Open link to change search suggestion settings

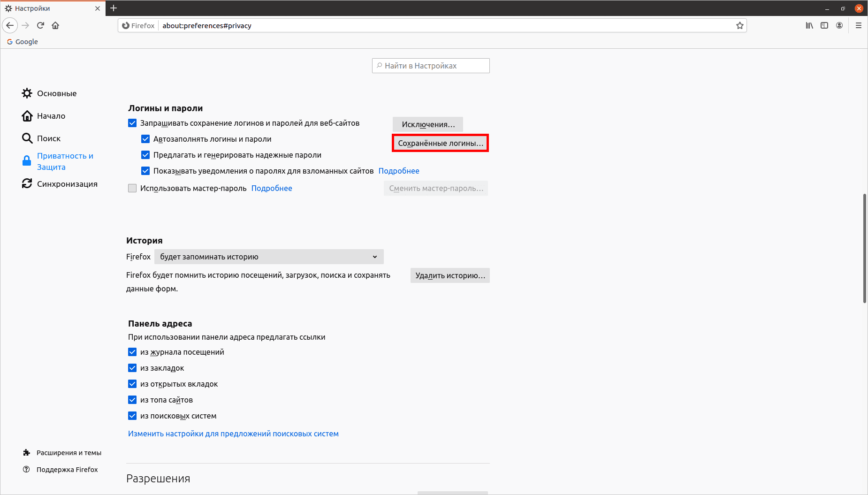tap(233, 434)
